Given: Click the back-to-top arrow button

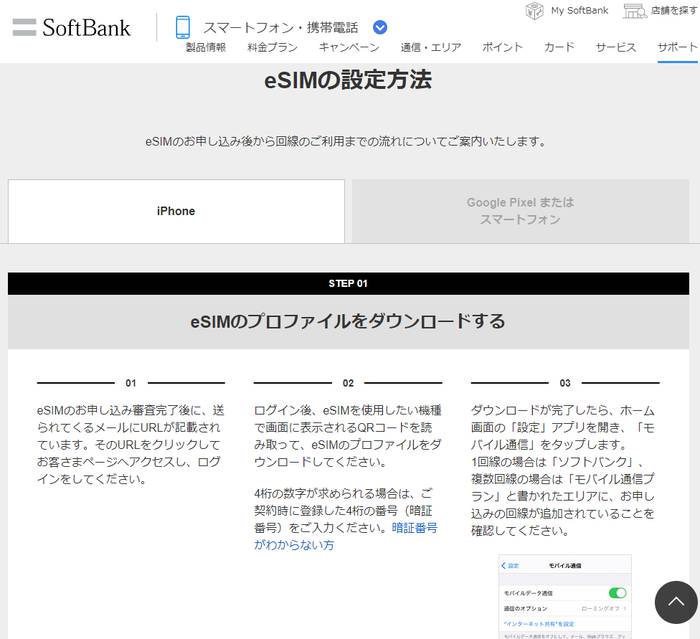Looking at the screenshot, I should (676, 602).
